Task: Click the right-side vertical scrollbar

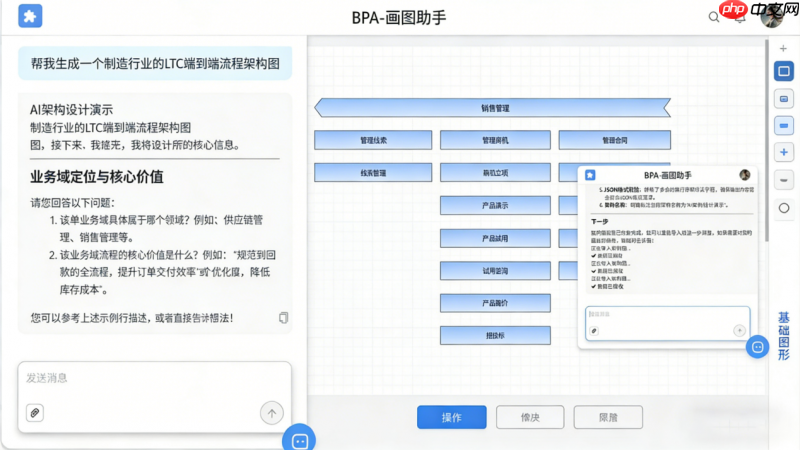Action: [x=766, y=150]
